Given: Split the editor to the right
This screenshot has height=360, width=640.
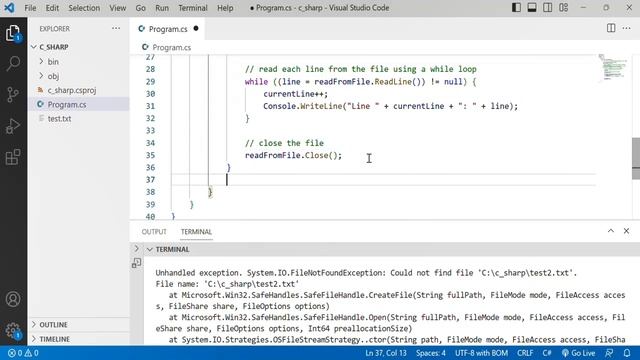Looking at the screenshot, I should tap(611, 28).
